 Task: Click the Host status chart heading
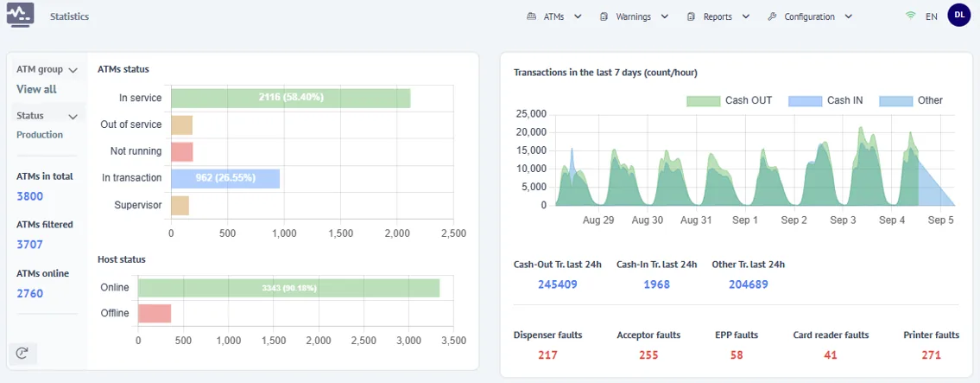coord(121,259)
